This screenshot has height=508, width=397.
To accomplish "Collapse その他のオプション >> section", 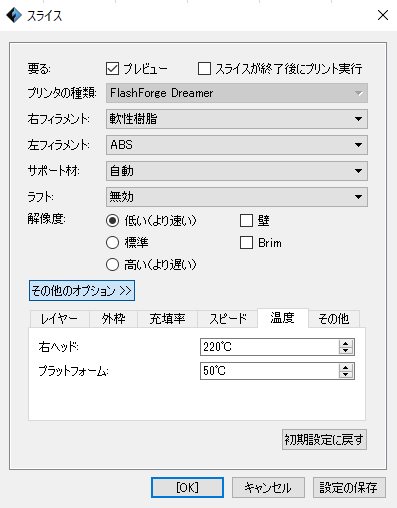I will (82, 291).
